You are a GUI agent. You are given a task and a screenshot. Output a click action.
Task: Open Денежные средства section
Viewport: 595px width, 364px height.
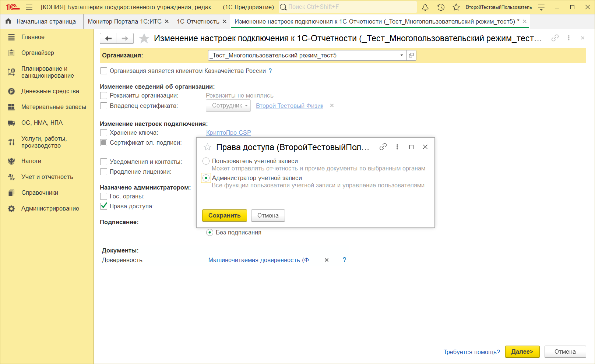point(50,91)
